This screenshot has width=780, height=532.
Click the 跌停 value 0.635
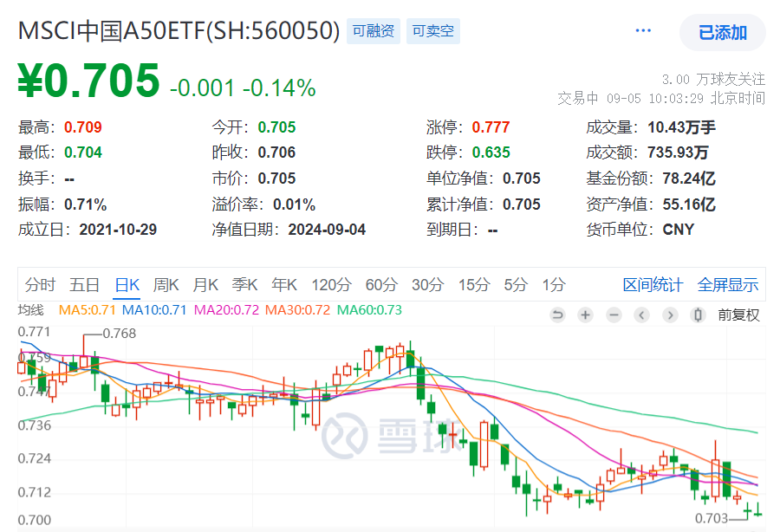click(491, 152)
